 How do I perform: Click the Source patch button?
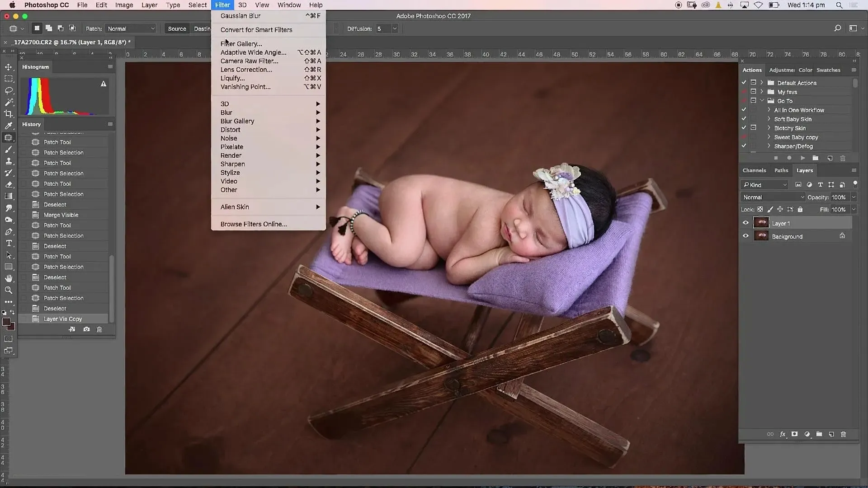pos(177,28)
